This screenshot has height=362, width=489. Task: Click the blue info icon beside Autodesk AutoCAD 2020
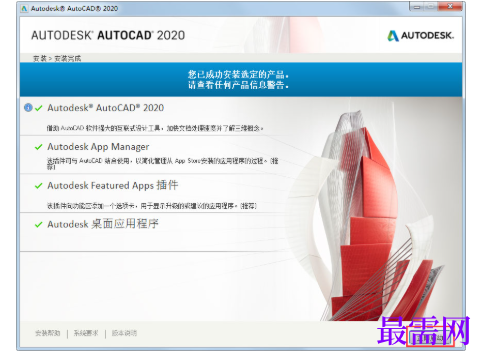[x=28, y=108]
